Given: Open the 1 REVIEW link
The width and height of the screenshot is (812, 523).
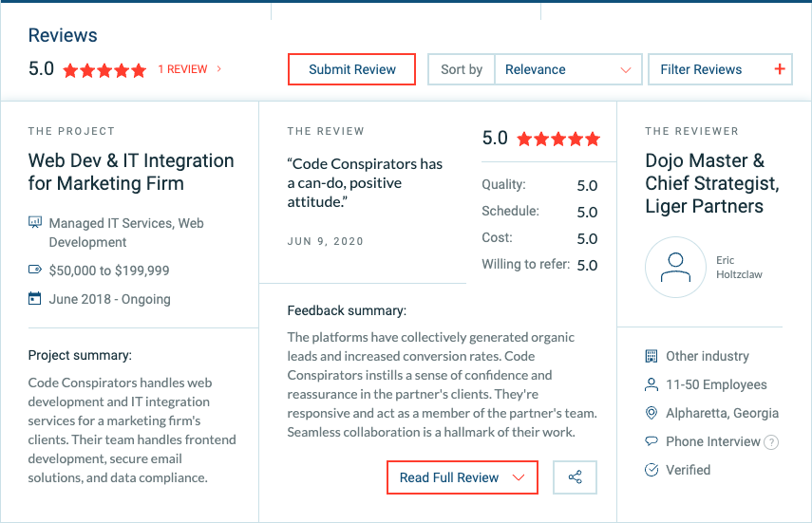Looking at the screenshot, I should (x=182, y=69).
